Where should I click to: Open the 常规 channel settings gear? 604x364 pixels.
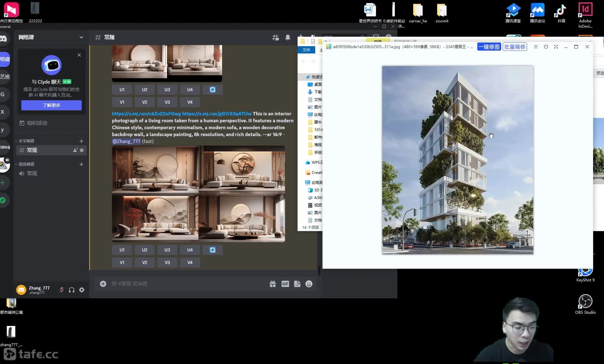coord(82,150)
